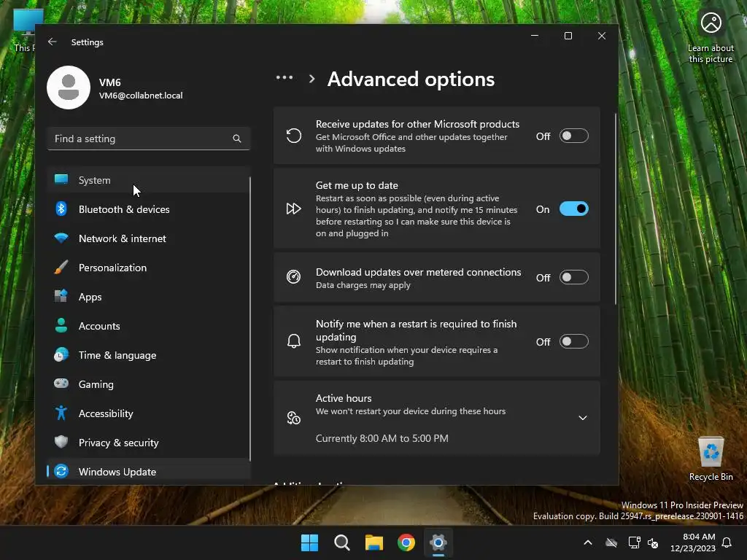Viewport: 747px width, 560px height.
Task: Expand the Active hours section chevron
Action: pyautogui.click(x=582, y=418)
